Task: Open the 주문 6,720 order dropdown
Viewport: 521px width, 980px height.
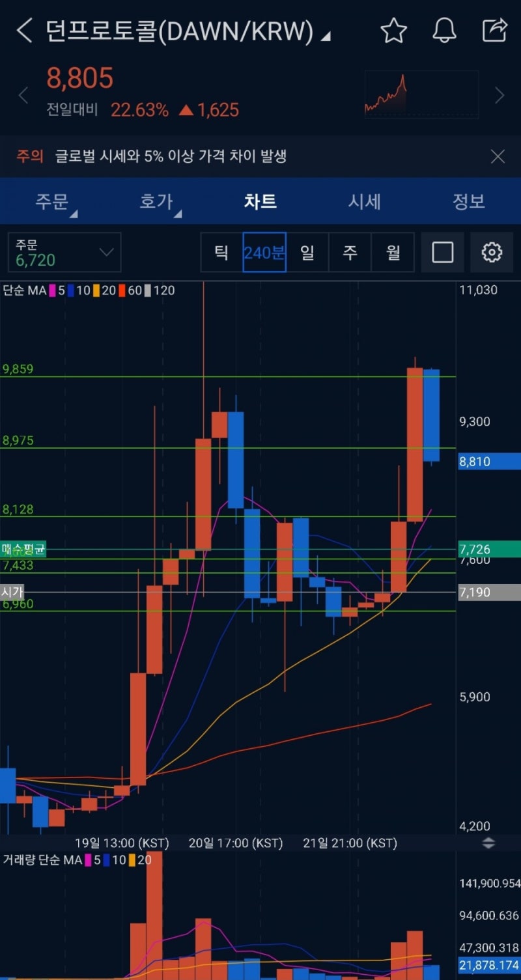Action: click(x=64, y=252)
